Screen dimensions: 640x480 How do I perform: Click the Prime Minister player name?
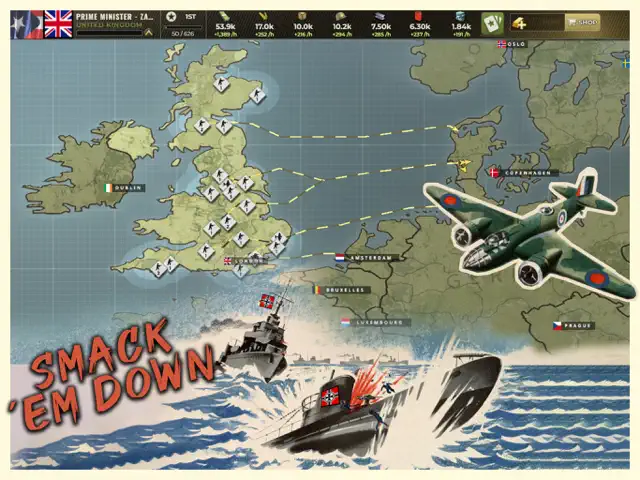115,17
